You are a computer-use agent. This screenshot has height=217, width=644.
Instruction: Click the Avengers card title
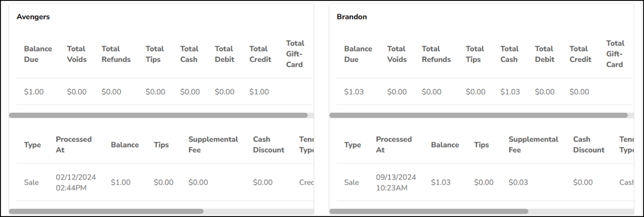pyautogui.click(x=33, y=17)
